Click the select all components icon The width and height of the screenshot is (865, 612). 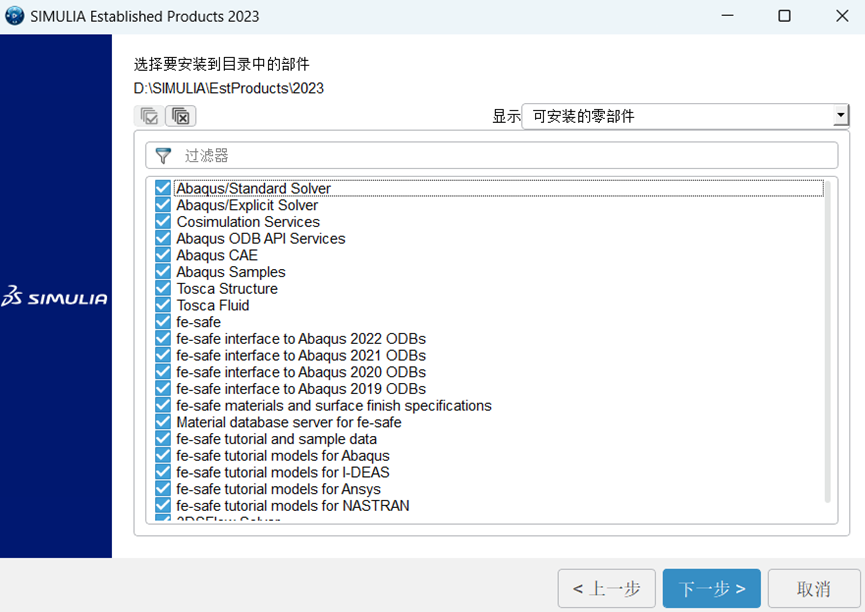point(147,115)
